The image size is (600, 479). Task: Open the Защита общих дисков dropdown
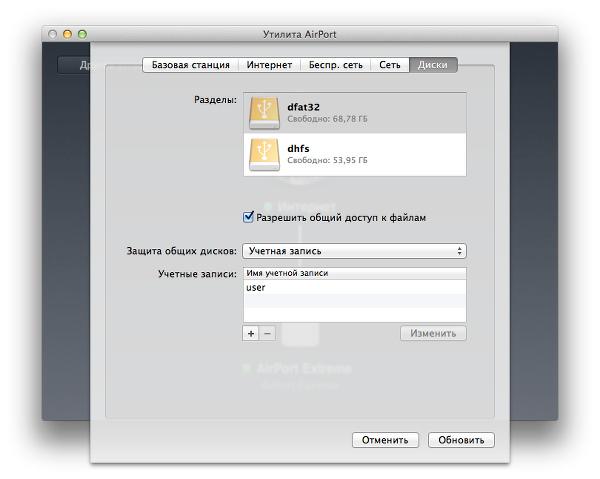click(354, 251)
